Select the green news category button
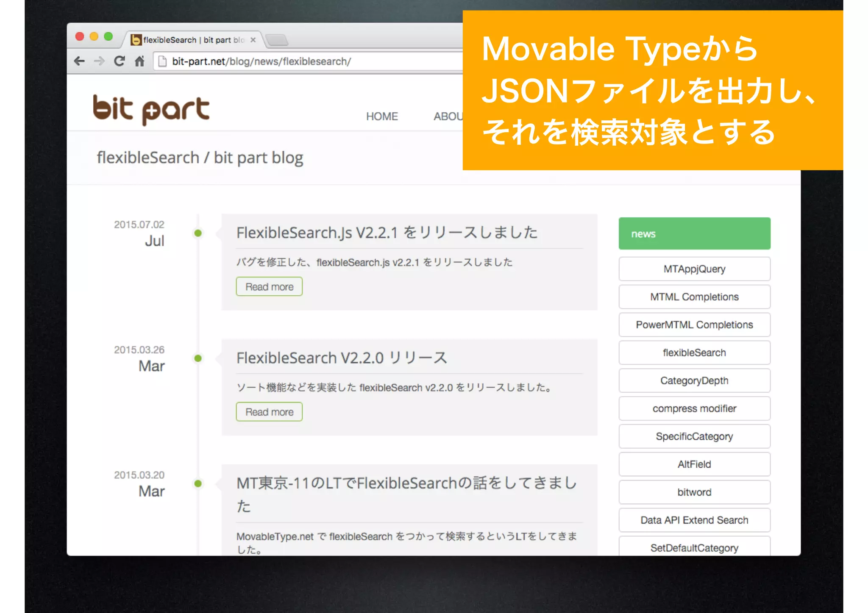The image size is (868, 613). (694, 233)
